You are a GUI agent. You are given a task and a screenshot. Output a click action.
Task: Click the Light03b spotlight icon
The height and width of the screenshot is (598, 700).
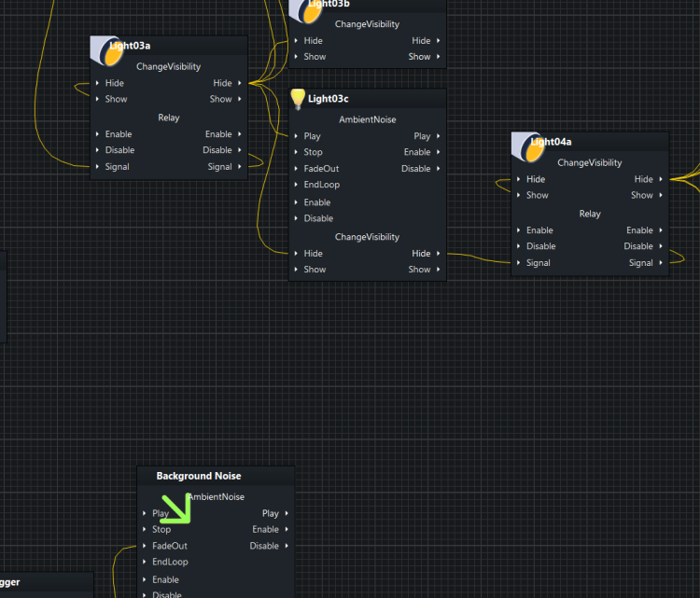(307, 10)
